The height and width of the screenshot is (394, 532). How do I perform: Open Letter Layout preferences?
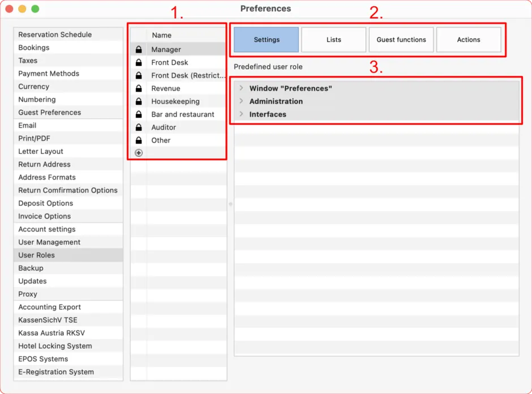point(68,151)
